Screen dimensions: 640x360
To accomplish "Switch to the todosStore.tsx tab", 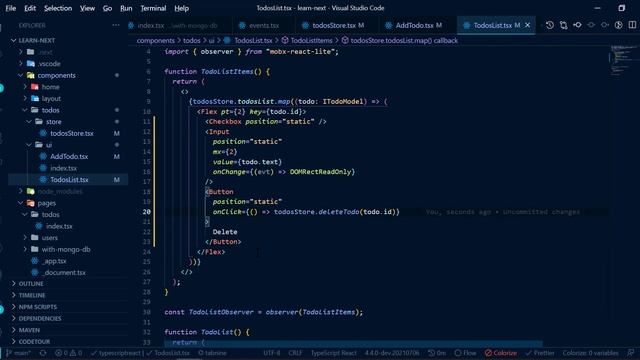I will pos(338,25).
